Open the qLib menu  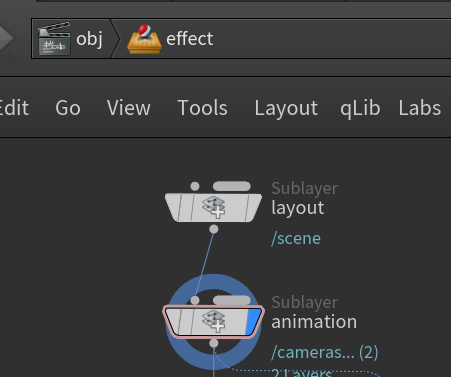(360, 108)
